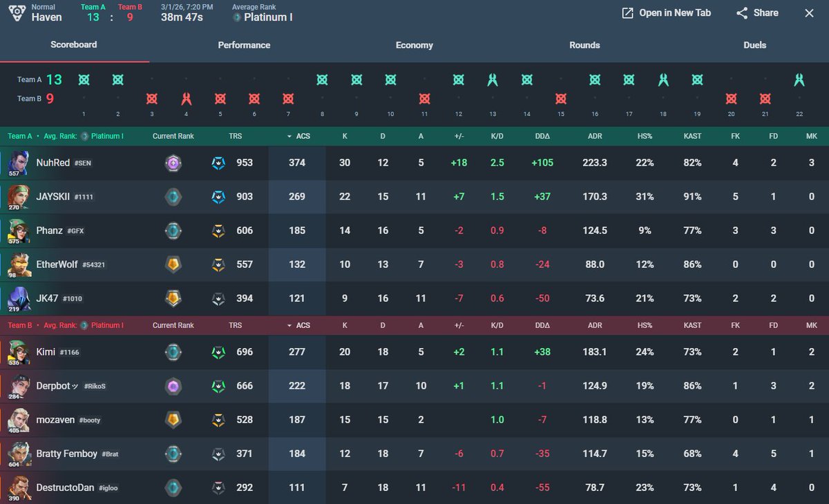Viewport: 829px width, 504px height.
Task: Click JK47's current rank badge icon
Action: pos(173,298)
